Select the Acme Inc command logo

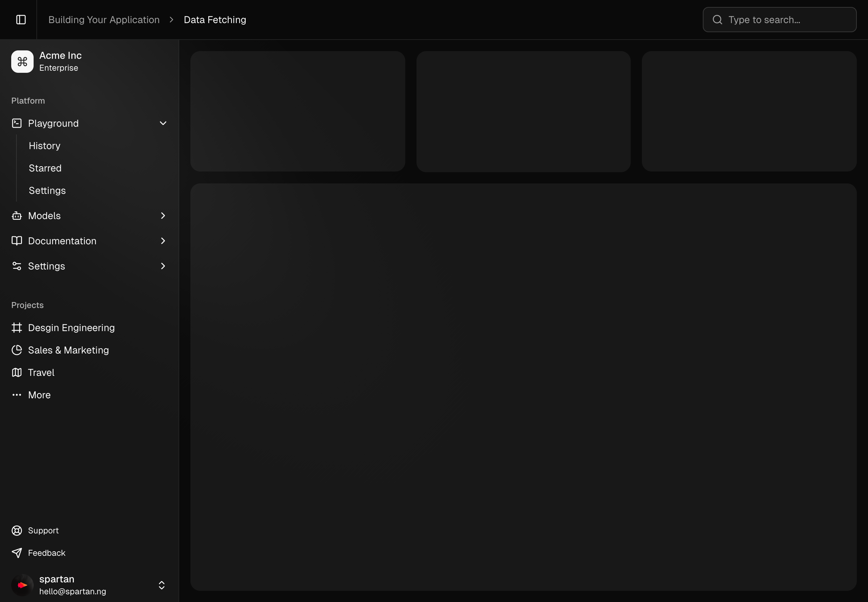22,61
